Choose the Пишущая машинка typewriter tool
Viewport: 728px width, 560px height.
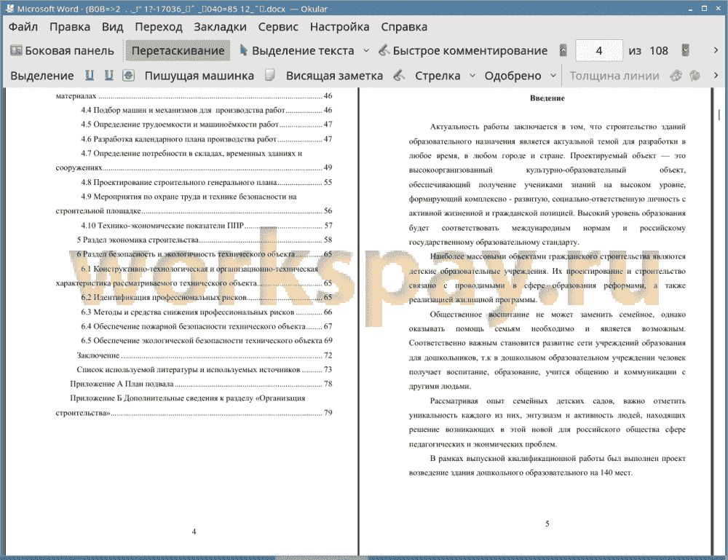pyautogui.click(x=199, y=76)
